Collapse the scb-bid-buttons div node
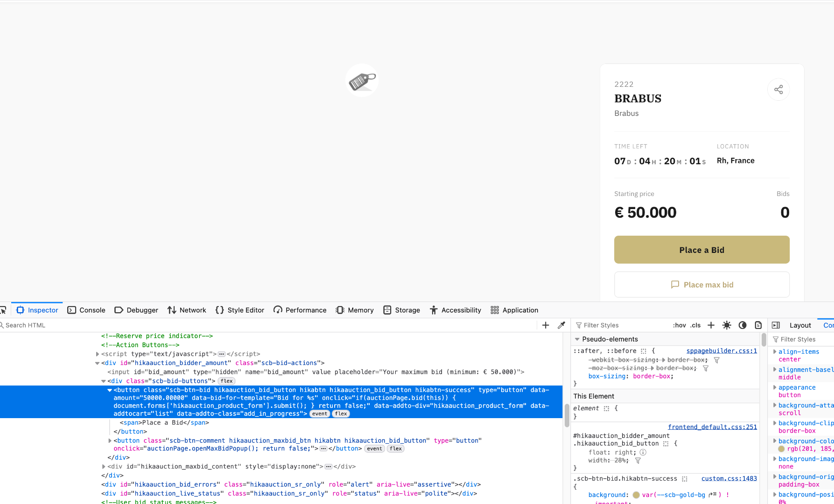 [x=104, y=381]
